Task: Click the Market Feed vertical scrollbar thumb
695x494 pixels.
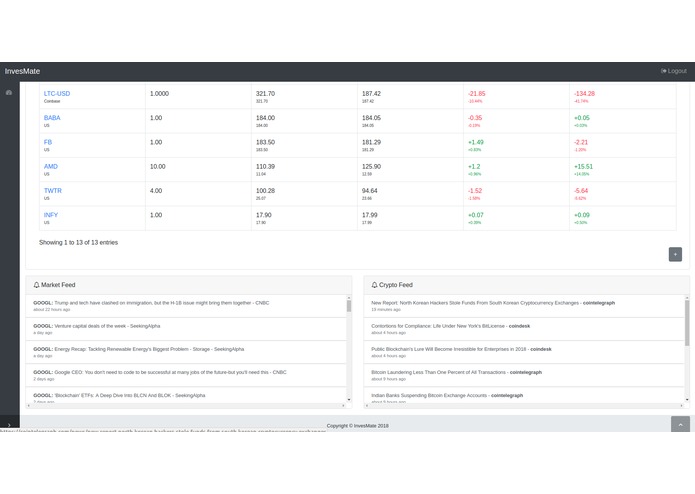Action: click(349, 306)
